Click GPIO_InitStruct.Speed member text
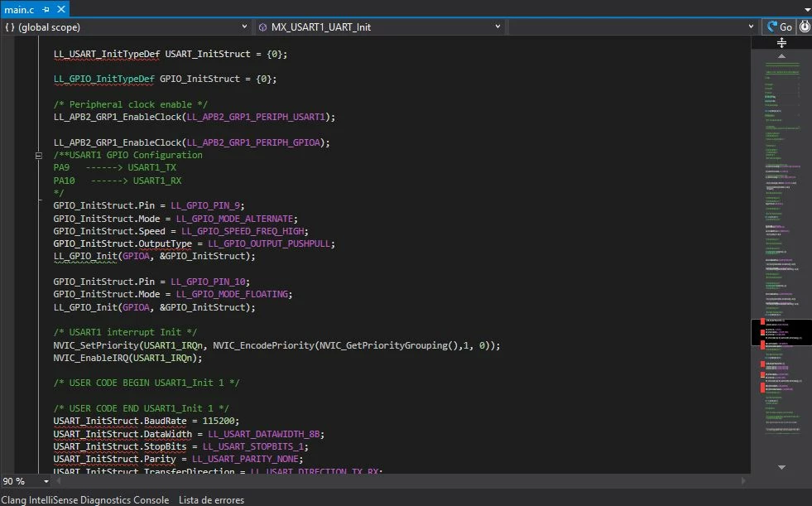Viewport: 812px width, 506px height. point(109,231)
